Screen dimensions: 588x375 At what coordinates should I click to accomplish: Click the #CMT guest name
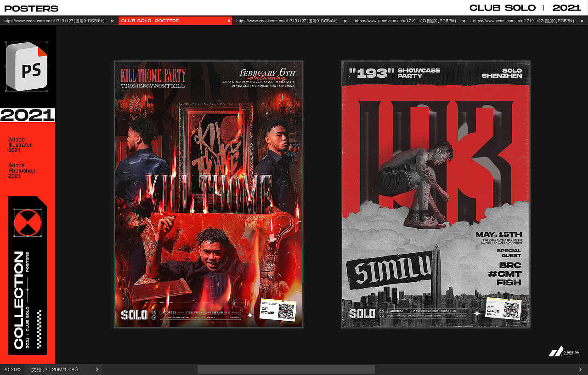point(505,274)
